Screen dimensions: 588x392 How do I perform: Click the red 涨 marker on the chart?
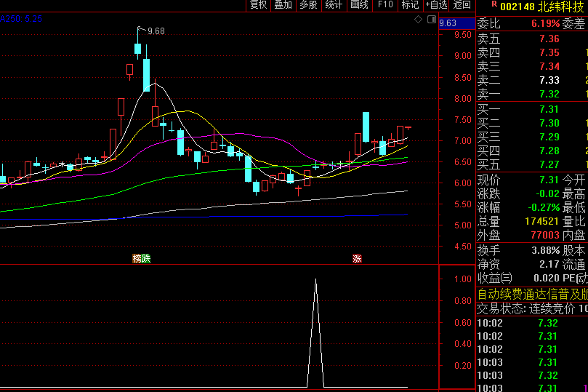pyautogui.click(x=357, y=258)
